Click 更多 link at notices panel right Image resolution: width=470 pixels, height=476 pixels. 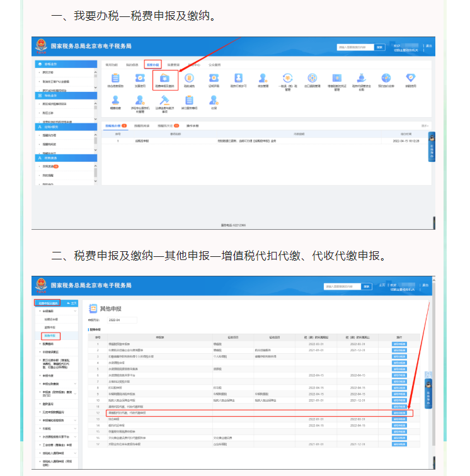[x=425, y=126]
